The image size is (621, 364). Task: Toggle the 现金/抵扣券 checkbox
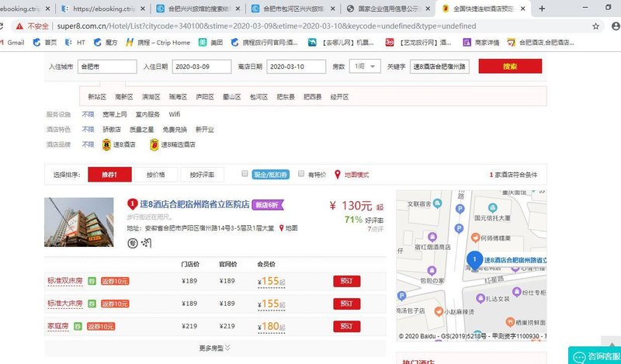tap(245, 174)
